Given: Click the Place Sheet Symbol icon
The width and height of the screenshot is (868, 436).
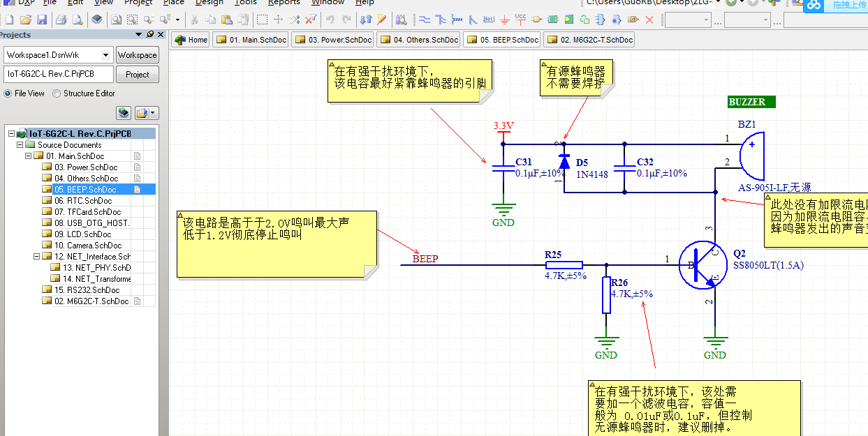Looking at the screenshot, I should [553, 20].
